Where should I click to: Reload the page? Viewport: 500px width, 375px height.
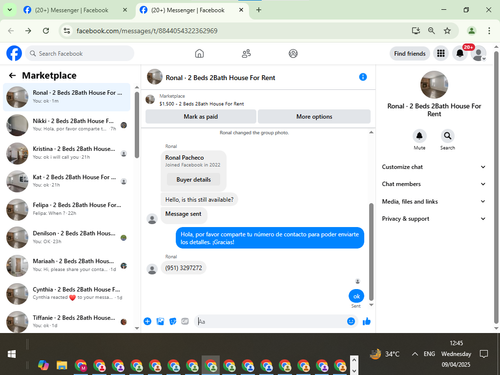tap(46, 31)
